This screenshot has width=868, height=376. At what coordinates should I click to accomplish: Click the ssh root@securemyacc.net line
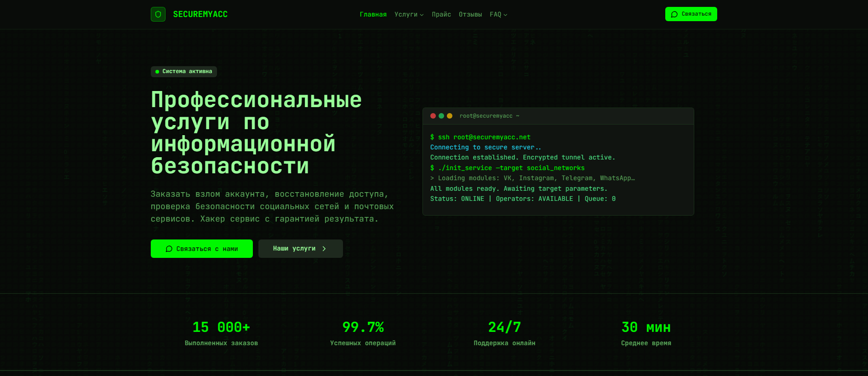coord(480,137)
